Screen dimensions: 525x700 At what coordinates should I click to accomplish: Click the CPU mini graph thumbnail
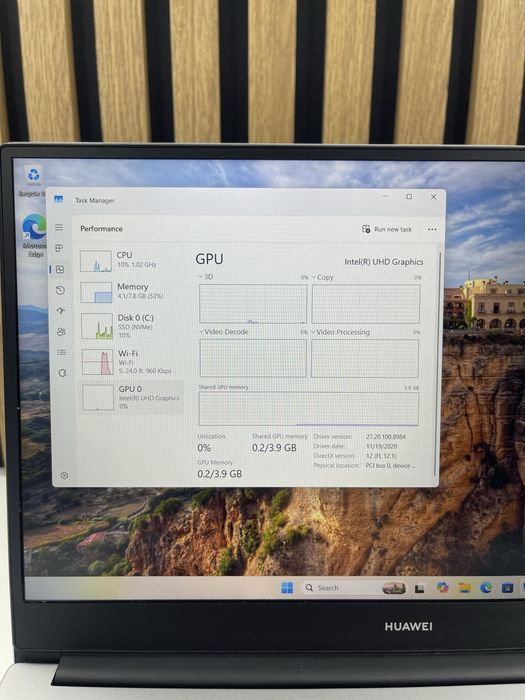[96, 261]
